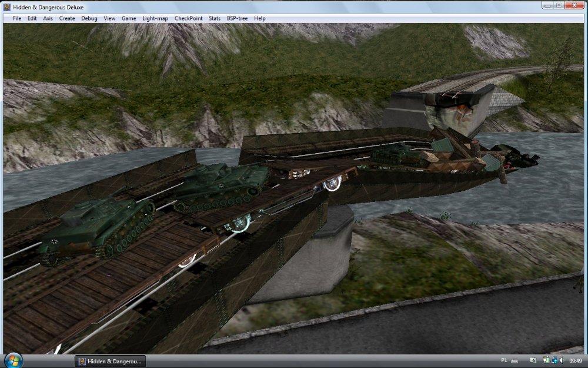Open the Light-map menu
The height and width of the screenshot is (368, 588).
click(155, 18)
